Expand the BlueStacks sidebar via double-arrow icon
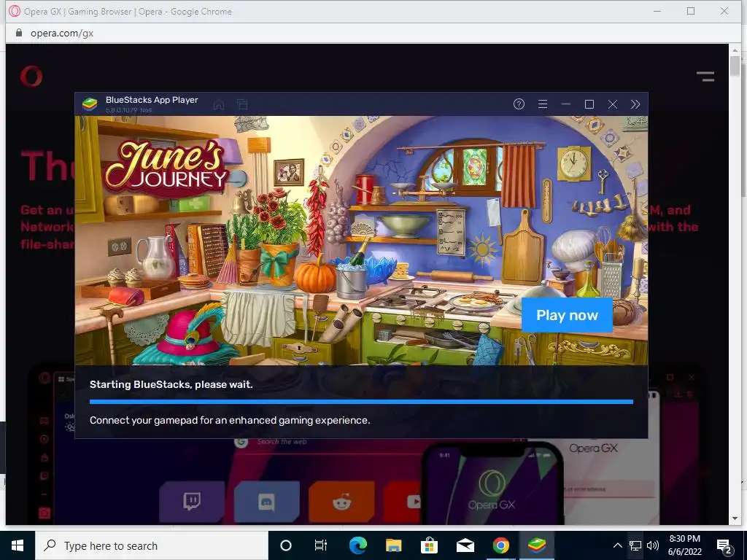The image size is (747, 560). 635,104
